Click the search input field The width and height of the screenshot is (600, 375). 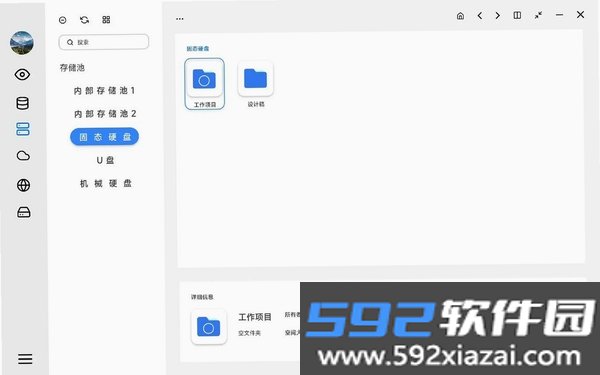(104, 42)
